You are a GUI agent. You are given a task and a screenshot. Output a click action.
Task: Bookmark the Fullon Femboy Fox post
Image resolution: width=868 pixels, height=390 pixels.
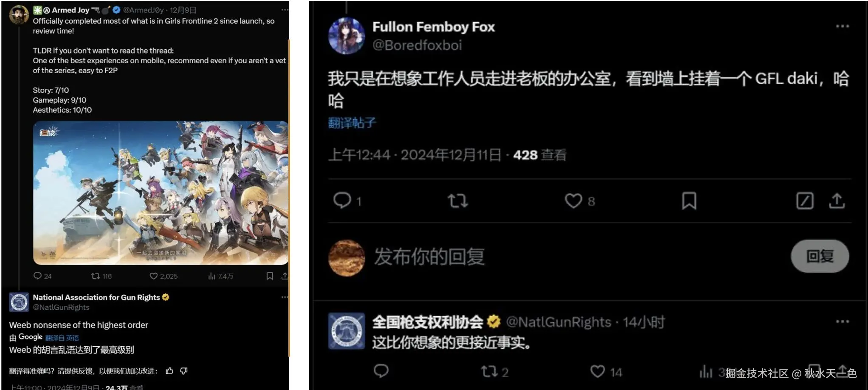pyautogui.click(x=689, y=201)
